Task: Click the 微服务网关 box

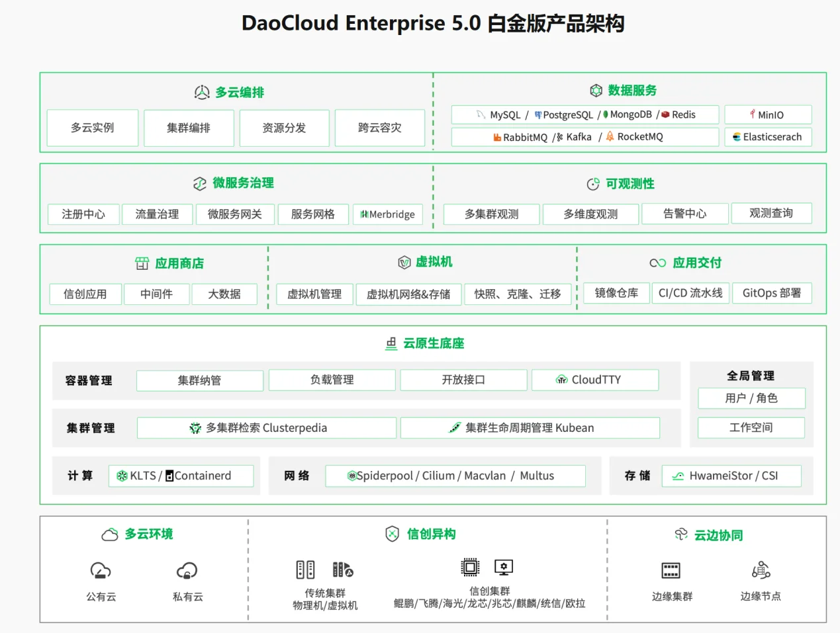Action: (x=235, y=214)
